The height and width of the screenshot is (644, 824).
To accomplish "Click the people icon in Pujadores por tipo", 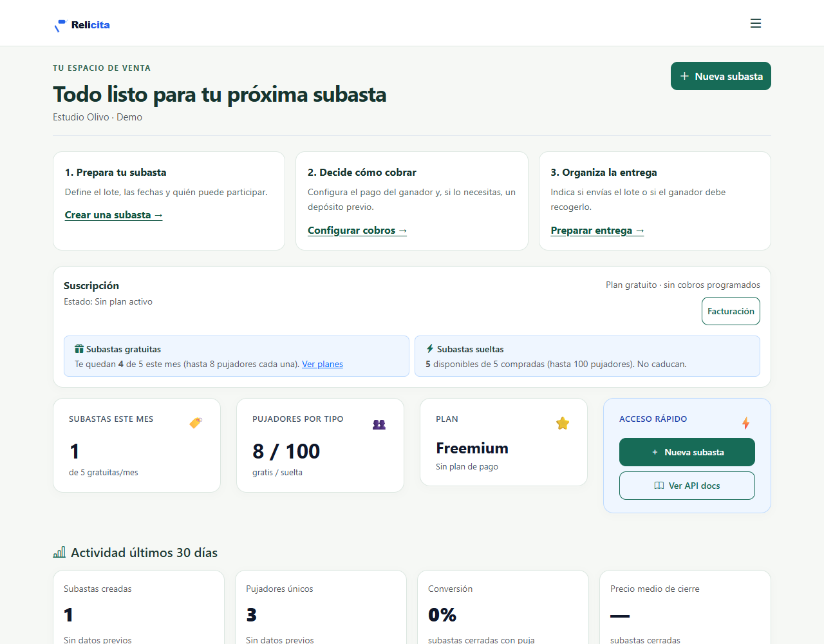I will point(379,424).
